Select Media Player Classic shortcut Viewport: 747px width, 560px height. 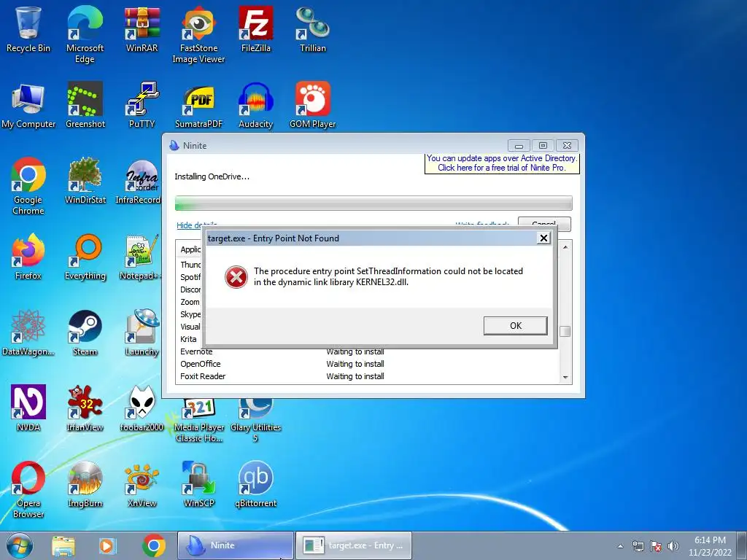(x=198, y=421)
